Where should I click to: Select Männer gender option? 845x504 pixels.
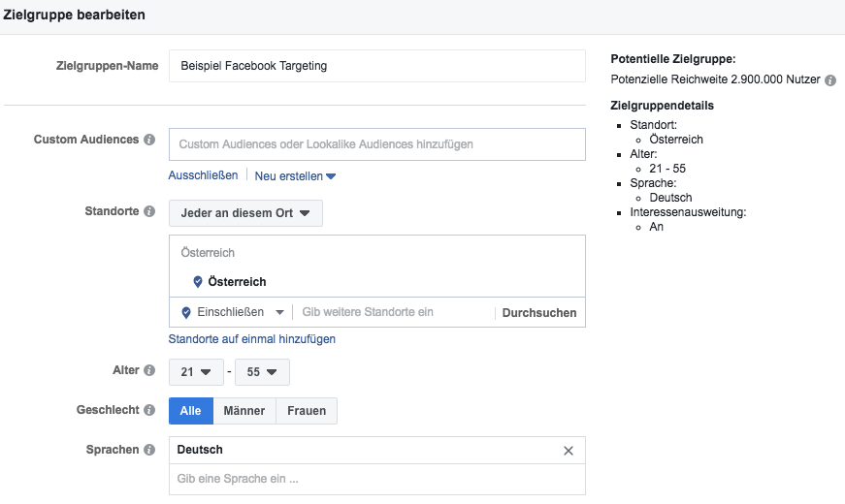[x=244, y=411]
